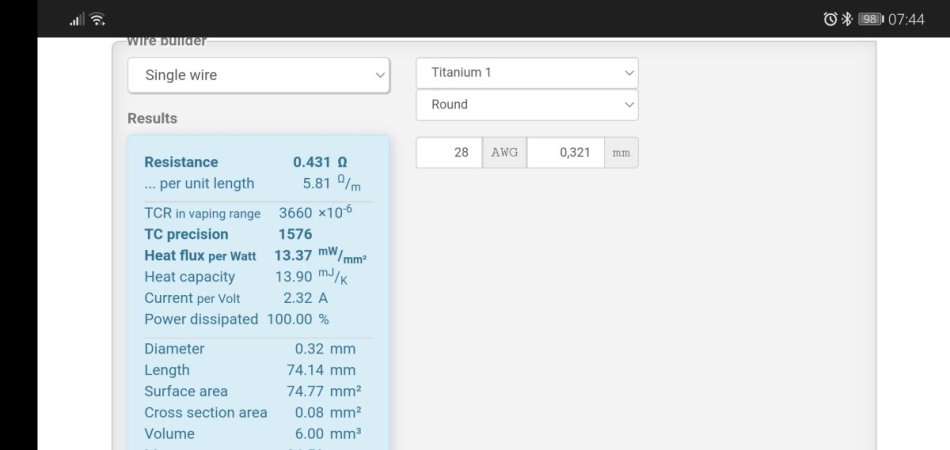Screen dimensions: 950x450
Task: Edit the diameter field showing 0,321
Action: (566, 153)
